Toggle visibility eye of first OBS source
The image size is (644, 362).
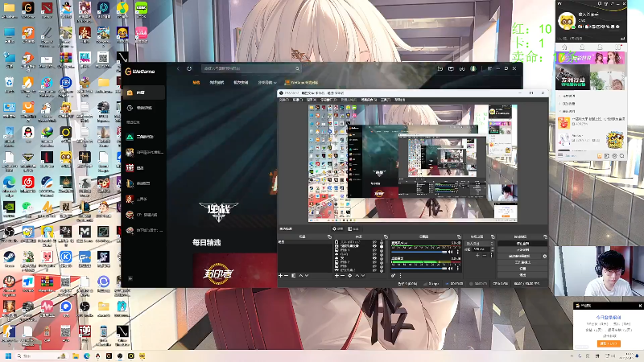pyautogui.click(x=374, y=242)
